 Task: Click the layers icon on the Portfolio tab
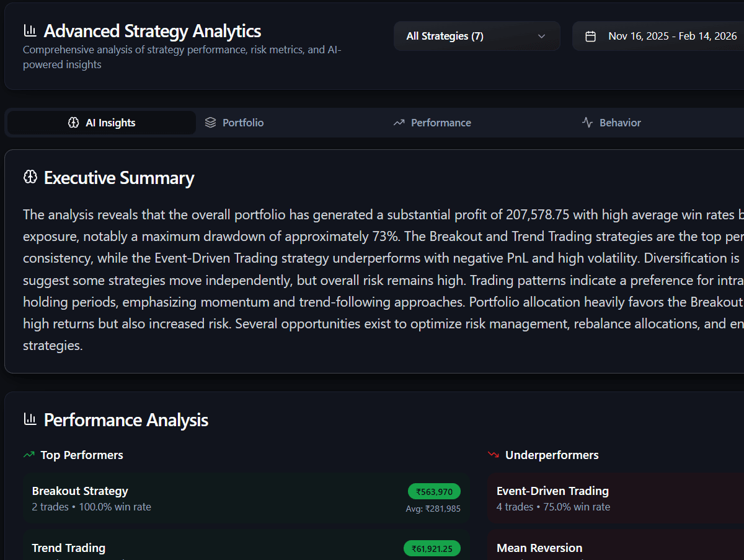(x=210, y=123)
